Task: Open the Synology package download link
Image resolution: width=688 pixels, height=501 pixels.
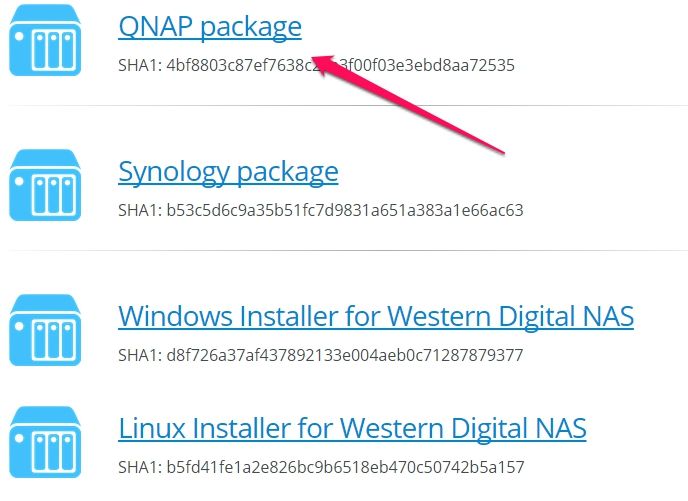Action: click(228, 172)
